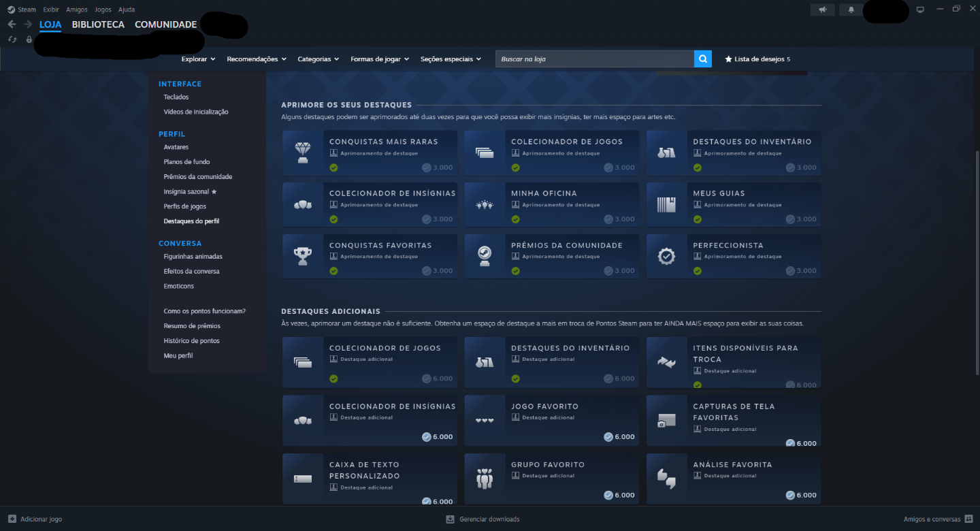
Task: Click the search magnifier button
Action: [x=702, y=59]
